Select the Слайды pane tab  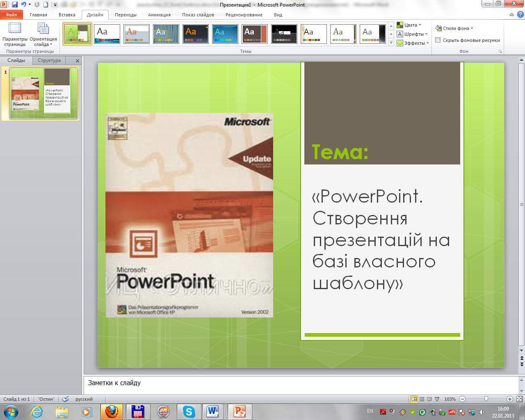[x=16, y=60]
